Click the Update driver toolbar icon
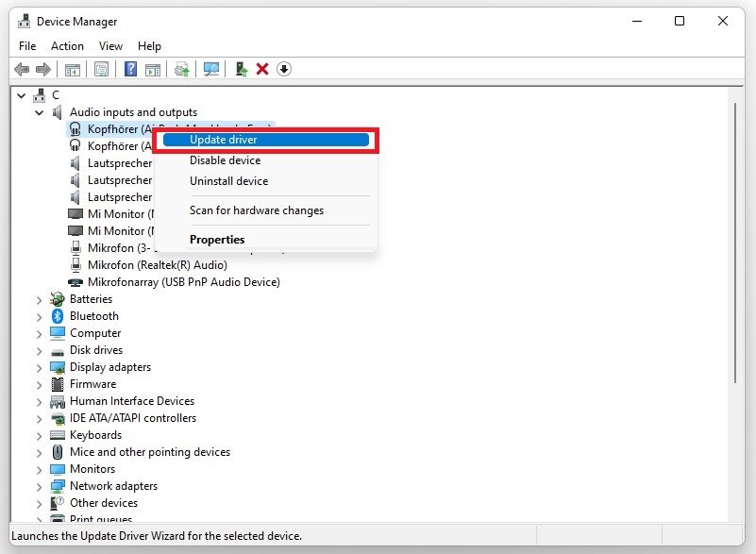The width and height of the screenshot is (756, 554). tap(242, 69)
